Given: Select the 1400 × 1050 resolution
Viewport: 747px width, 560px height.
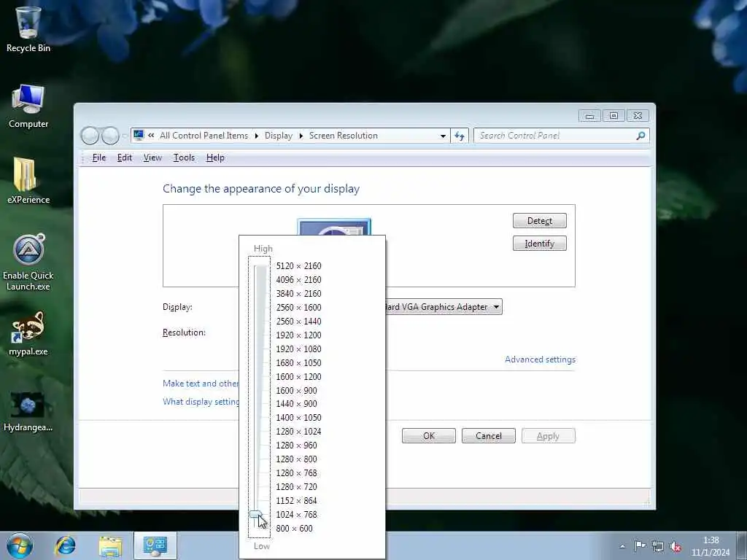Looking at the screenshot, I should (298, 417).
